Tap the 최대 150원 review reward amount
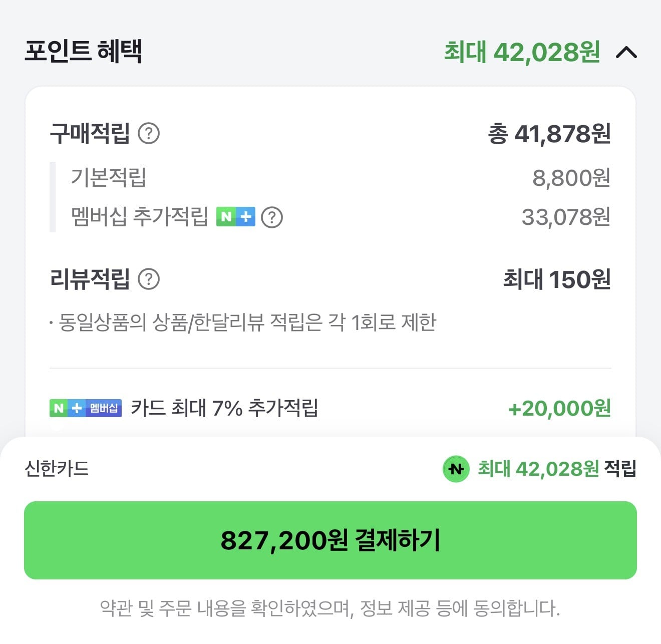Viewport: 661px width, 644px height. point(557,279)
